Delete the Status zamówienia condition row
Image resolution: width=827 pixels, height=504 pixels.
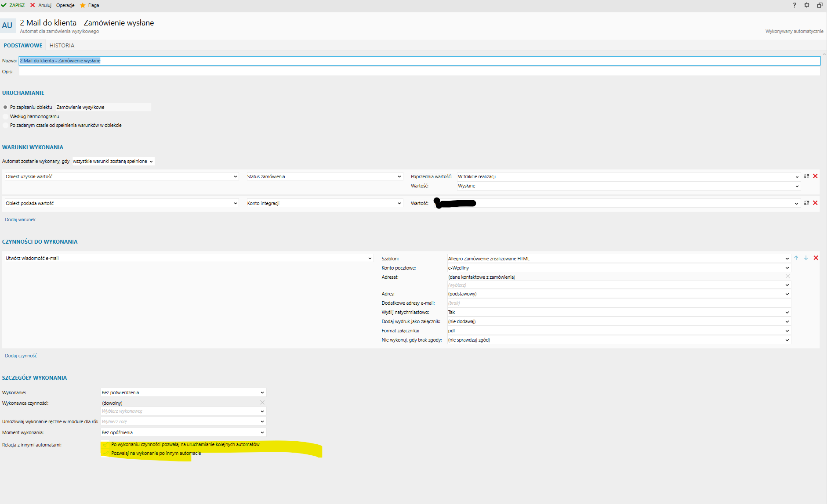pos(815,176)
